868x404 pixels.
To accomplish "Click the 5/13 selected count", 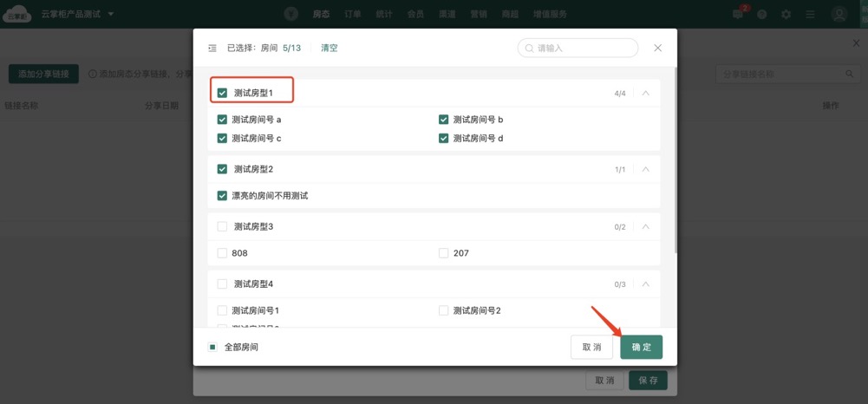I will click(291, 49).
